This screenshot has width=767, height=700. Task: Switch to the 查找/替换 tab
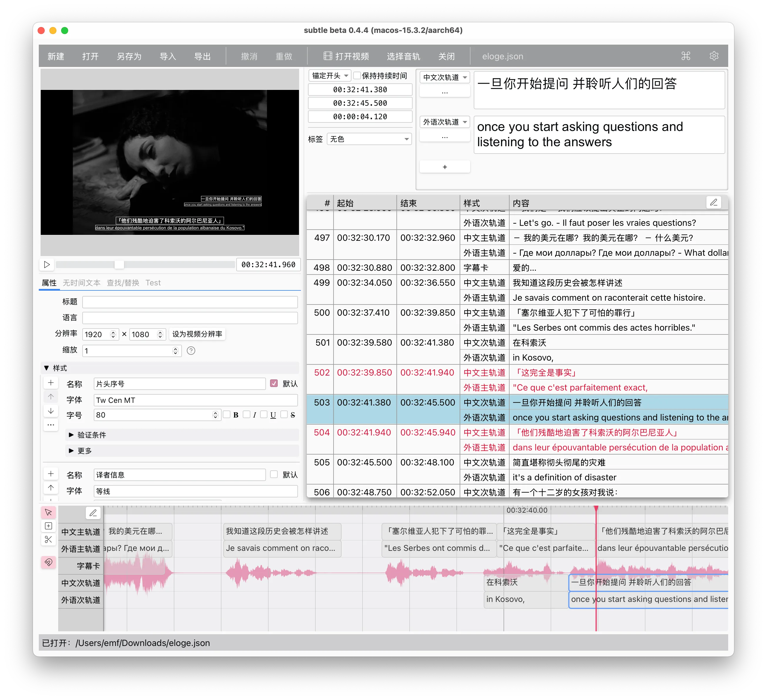point(123,282)
